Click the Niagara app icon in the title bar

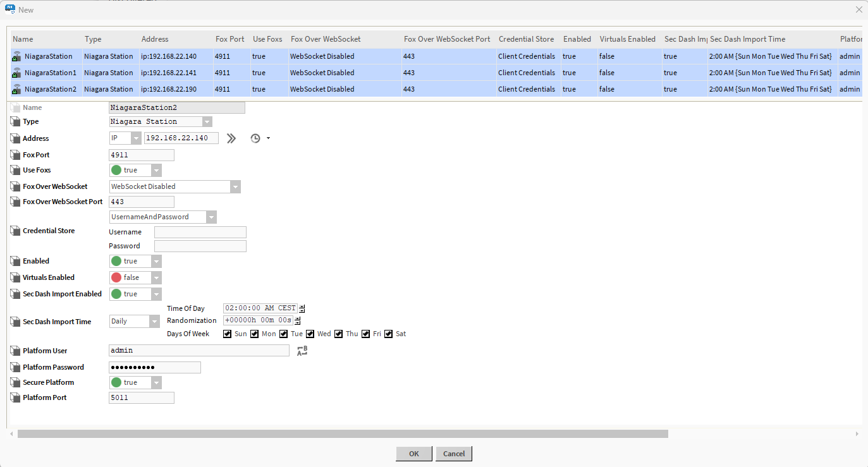9,9
